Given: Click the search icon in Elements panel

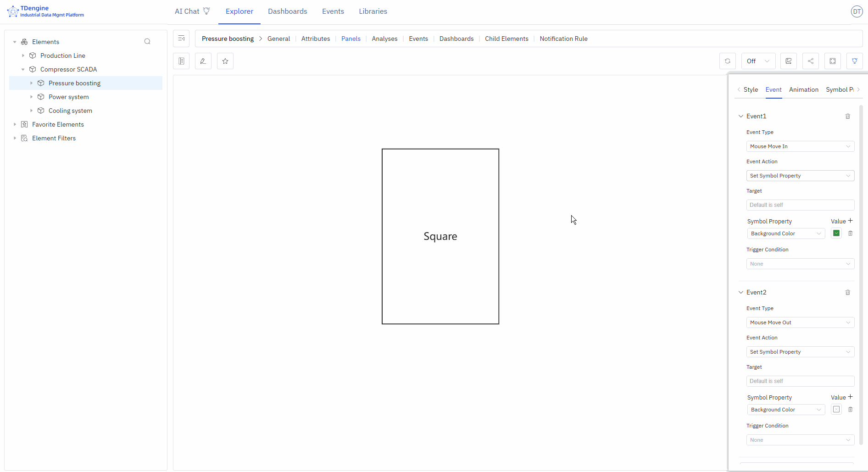Looking at the screenshot, I should tap(147, 42).
